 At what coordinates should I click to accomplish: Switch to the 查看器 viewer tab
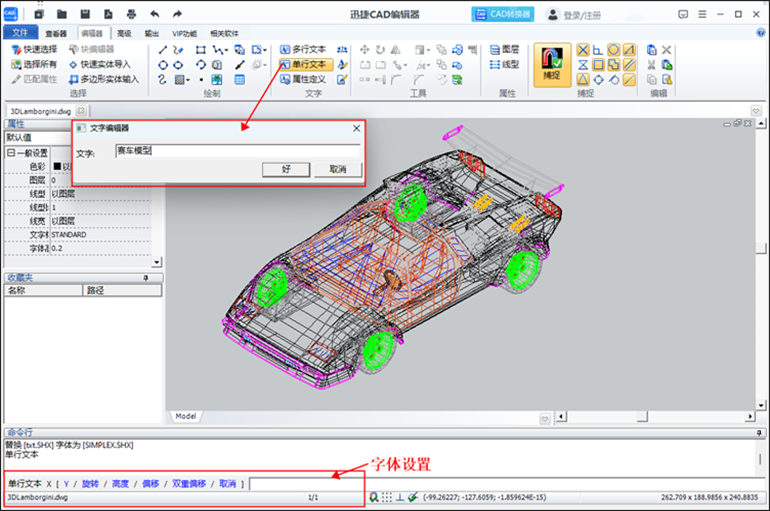(56, 33)
